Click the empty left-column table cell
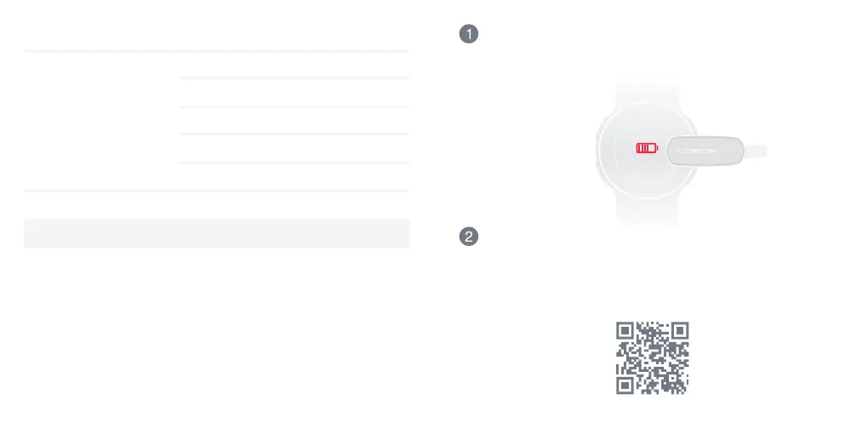This screenshot has height=434, width=868. [100, 121]
